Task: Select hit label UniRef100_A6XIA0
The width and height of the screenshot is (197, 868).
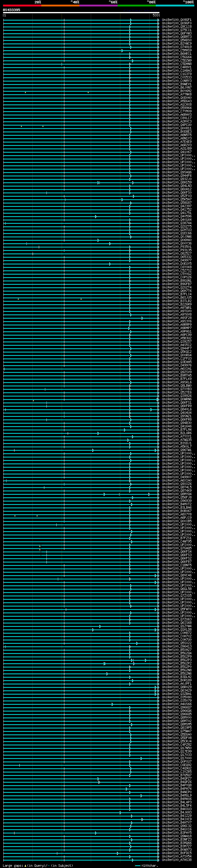Action: (x=177, y=480)
